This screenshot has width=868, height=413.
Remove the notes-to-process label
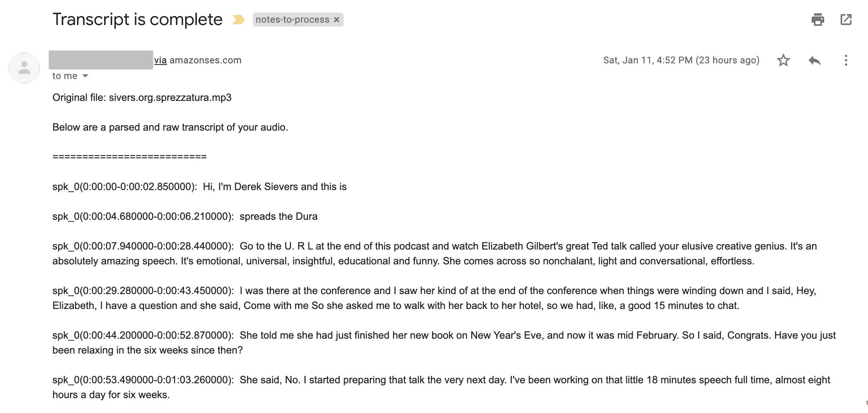point(337,20)
